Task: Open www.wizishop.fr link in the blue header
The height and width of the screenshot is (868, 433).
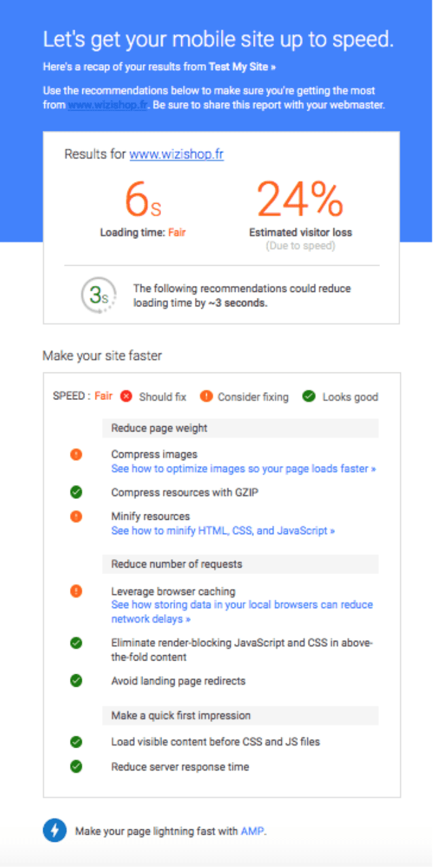Action: (107, 105)
